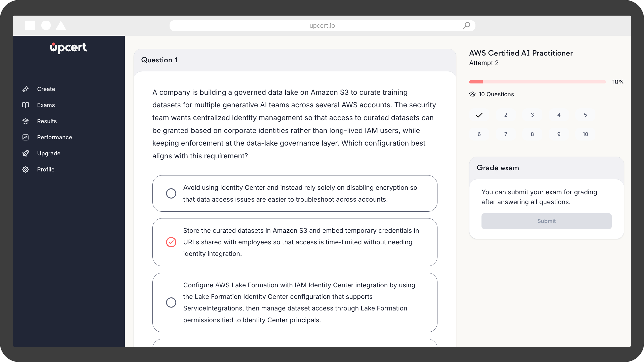The image size is (644, 362).
Task: Click the upcert logo
Action: tap(68, 48)
